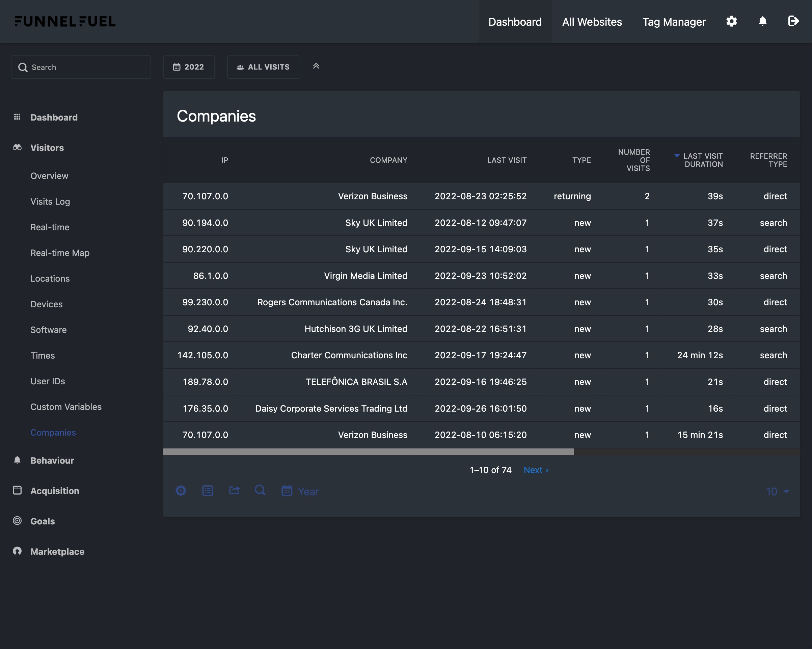
Task: Open notifications bell icon
Action: [763, 22]
